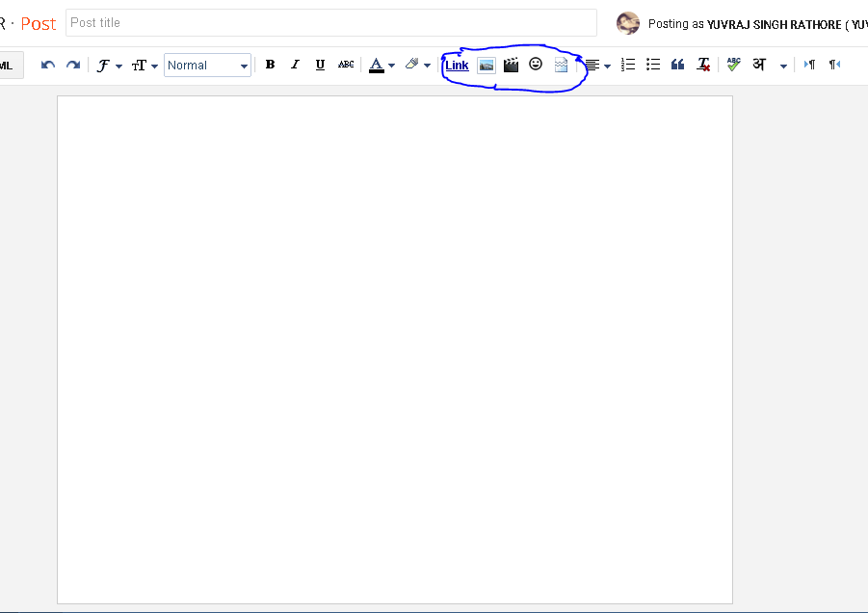Viewport: 868px width, 613px height.
Task: Click the Insert image icon
Action: [487, 66]
